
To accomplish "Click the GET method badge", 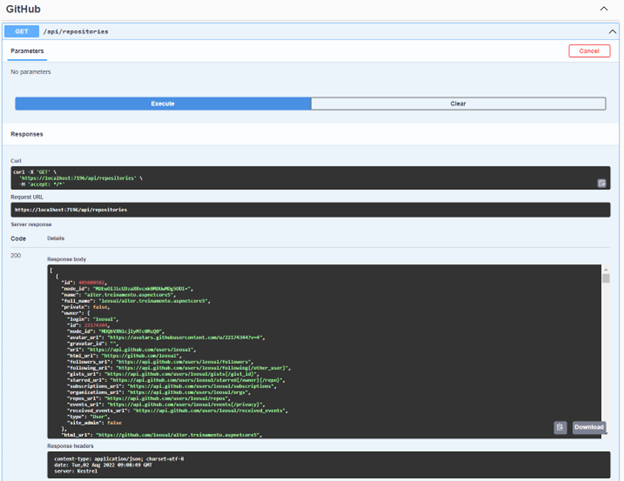I will click(21, 31).
